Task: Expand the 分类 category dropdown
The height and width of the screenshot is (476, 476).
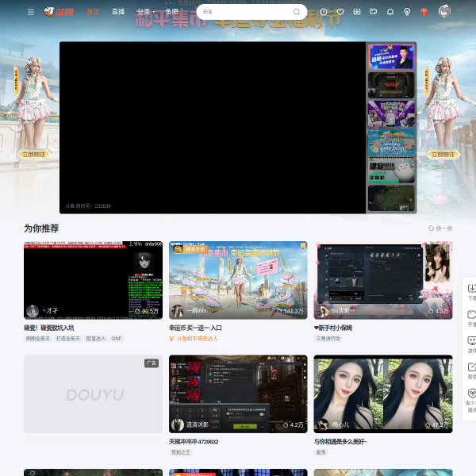Action: click(146, 12)
